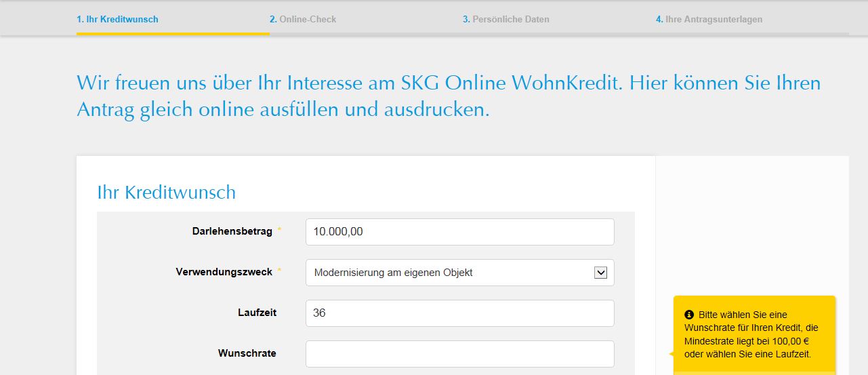The height and width of the screenshot is (375, 868).
Task: Open step 4 Ihre Antragsunterlagen
Action: [709, 19]
